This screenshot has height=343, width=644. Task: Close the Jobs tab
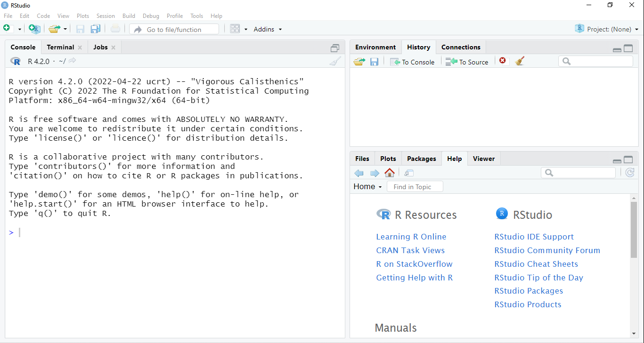point(114,48)
